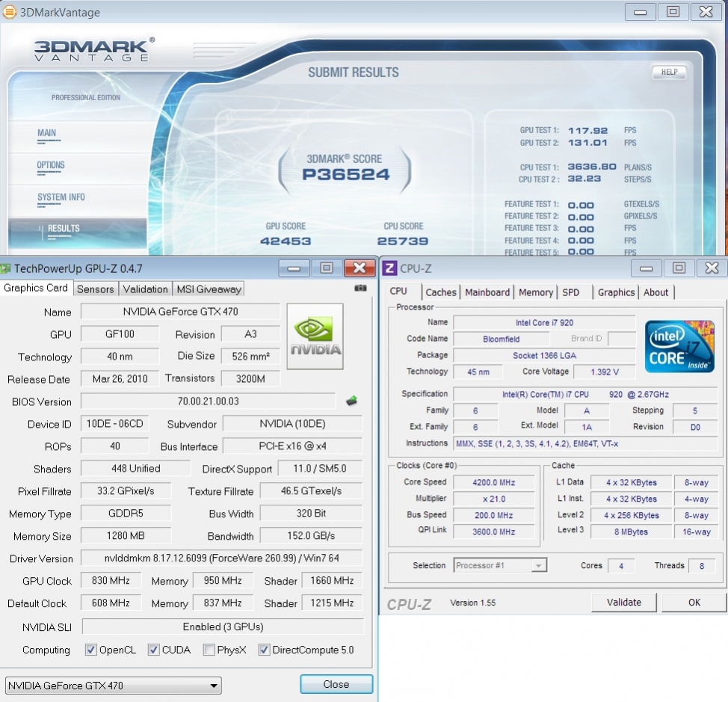Click the GPU-Z screenshot camera icon
The image size is (728, 702).
pos(360,289)
